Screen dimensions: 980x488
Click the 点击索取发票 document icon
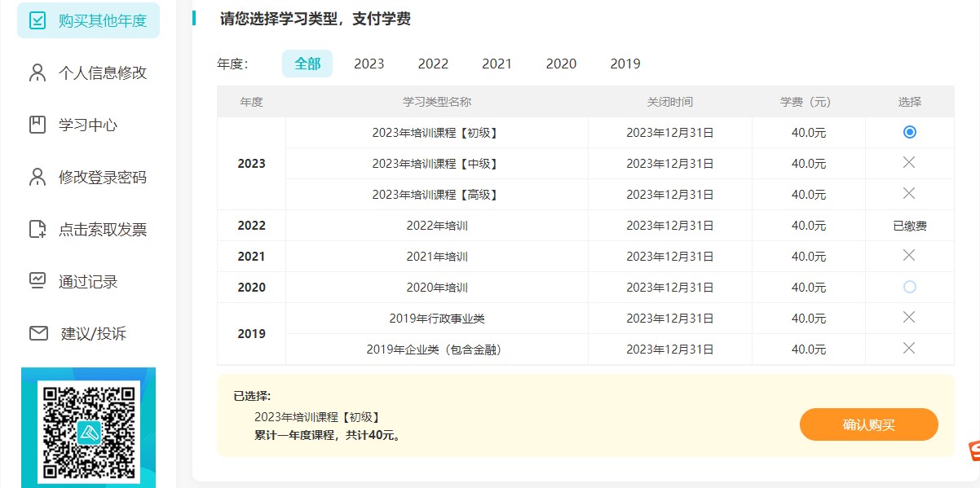click(38, 229)
